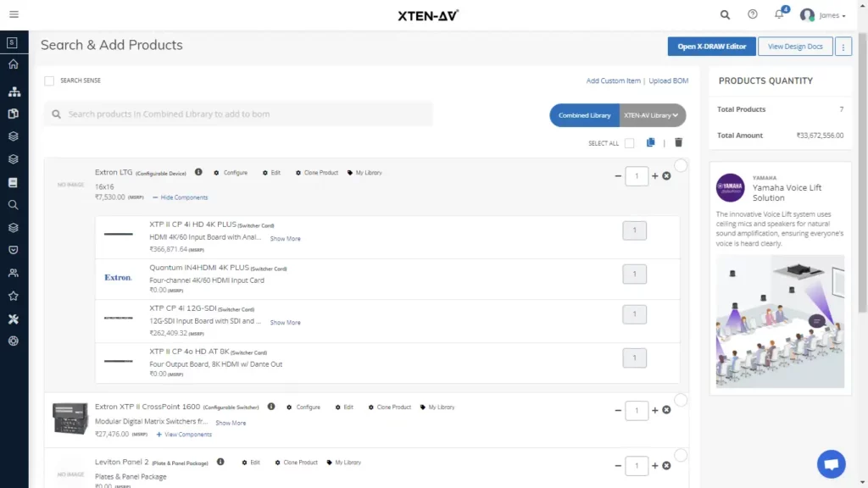Decrease CrossPoint 1600 quantity
The image size is (868, 488).
[x=618, y=411]
